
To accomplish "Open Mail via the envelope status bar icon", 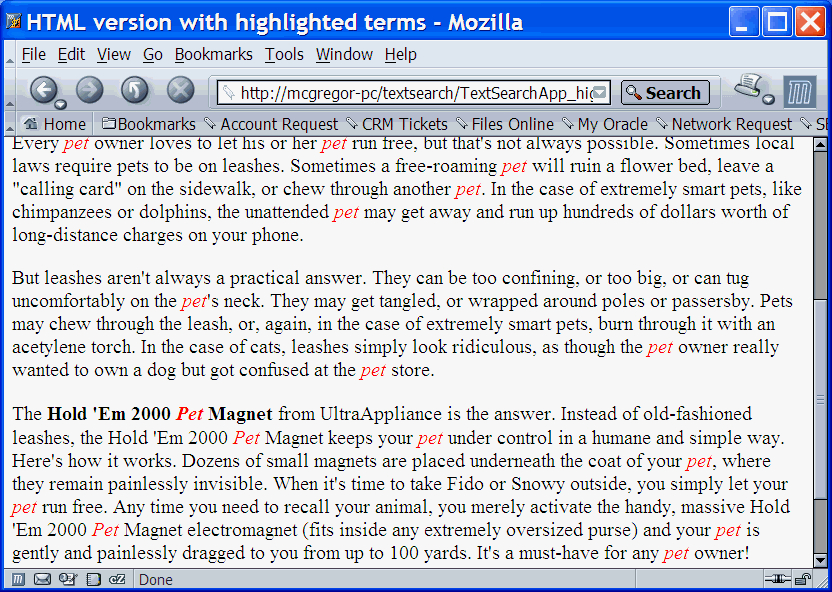I will 42,579.
